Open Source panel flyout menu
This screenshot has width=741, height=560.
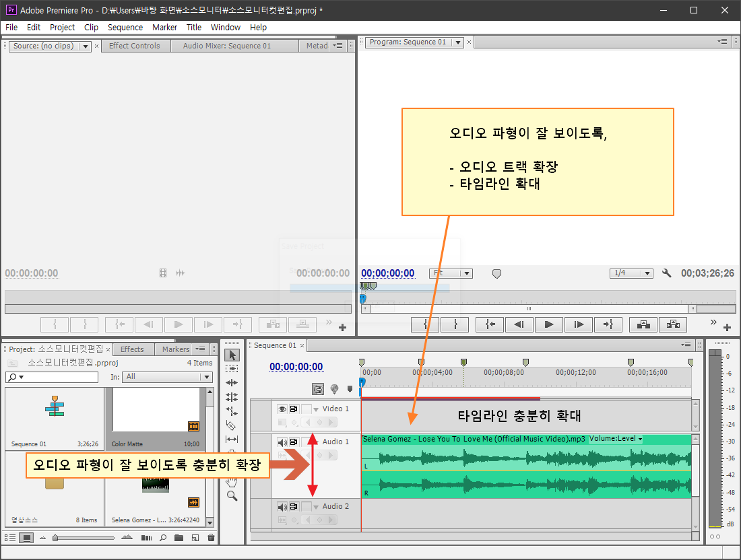pyautogui.click(x=338, y=46)
